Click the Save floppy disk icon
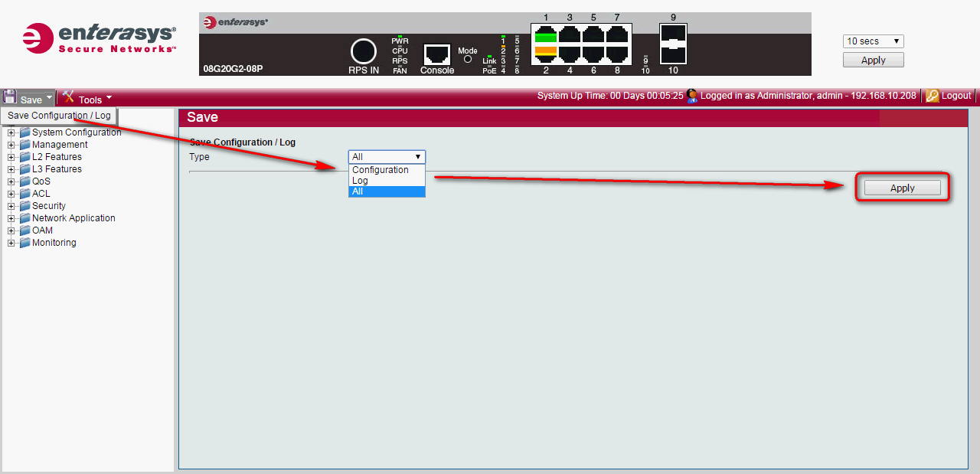Viewport: 980px width, 474px height. (9, 96)
